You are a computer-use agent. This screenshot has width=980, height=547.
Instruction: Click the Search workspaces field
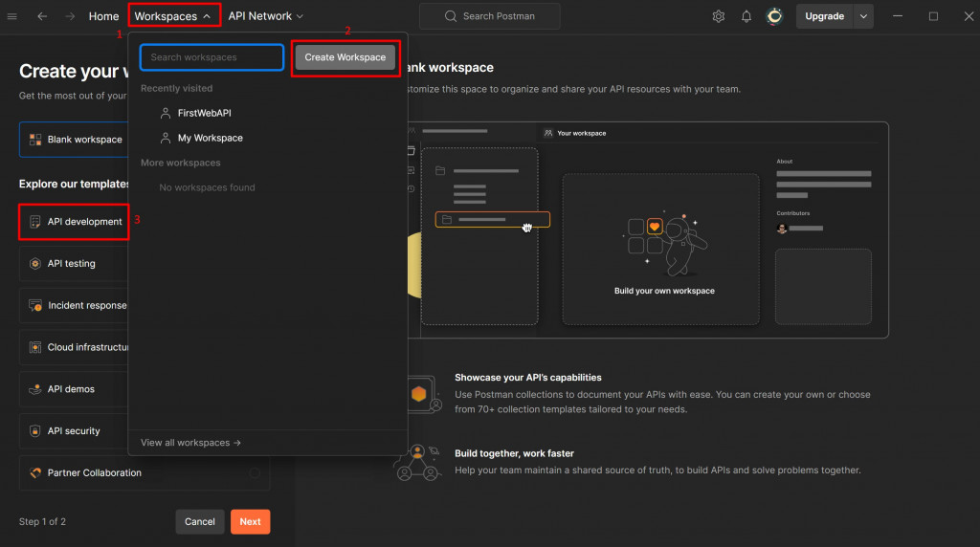coord(212,56)
